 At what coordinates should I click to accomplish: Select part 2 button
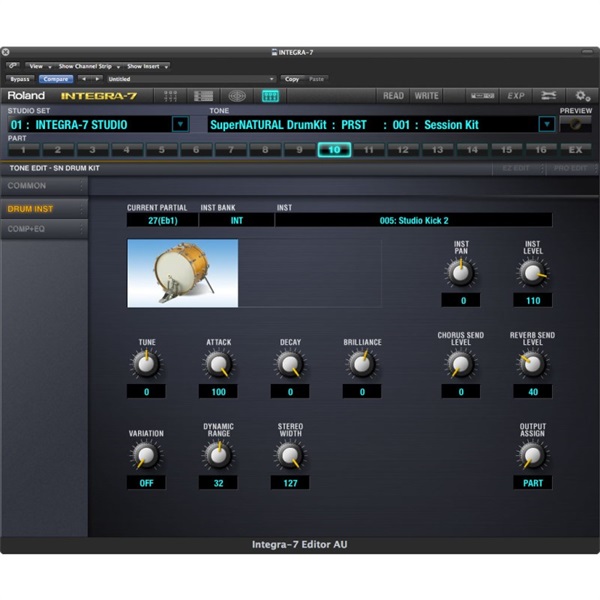tap(58, 150)
